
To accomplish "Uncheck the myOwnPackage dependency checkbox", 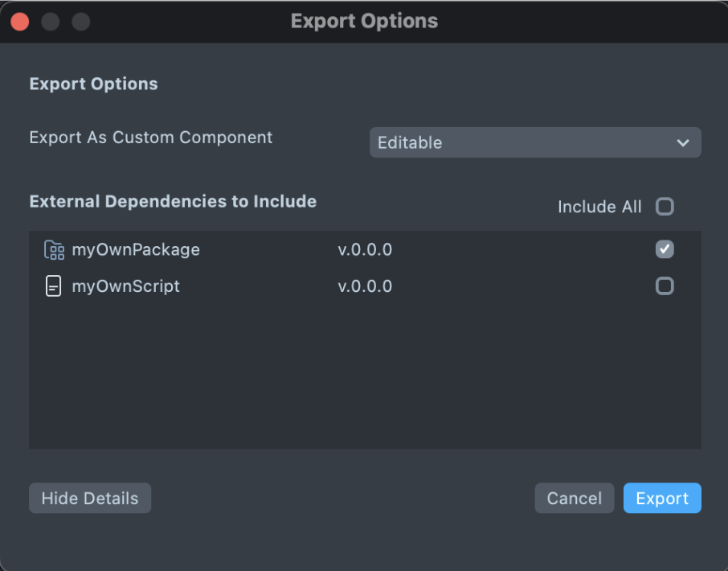I will (665, 249).
